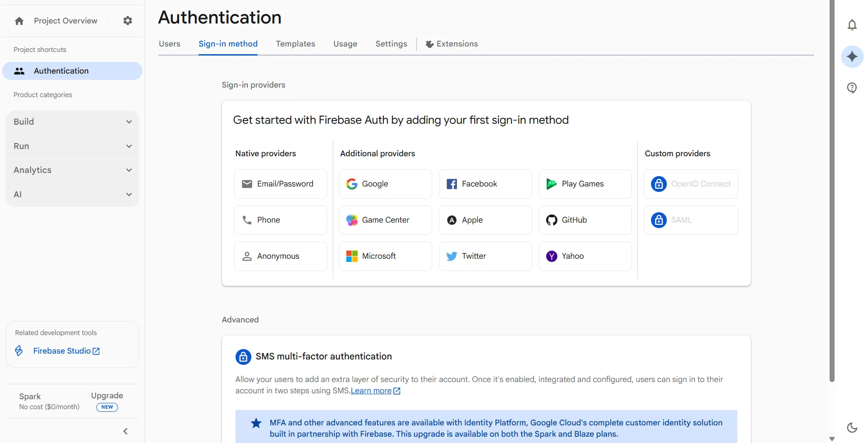868x443 pixels.
Task: Expand the Build category
Action: pos(72,122)
